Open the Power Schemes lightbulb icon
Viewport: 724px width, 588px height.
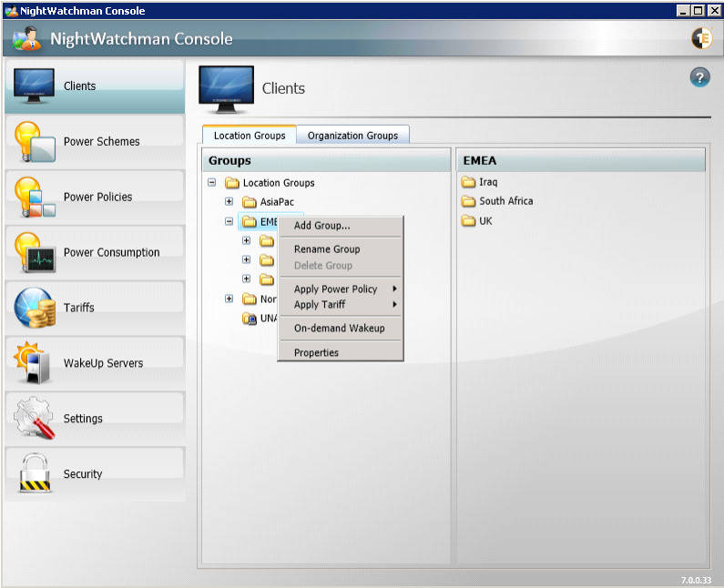(35, 142)
